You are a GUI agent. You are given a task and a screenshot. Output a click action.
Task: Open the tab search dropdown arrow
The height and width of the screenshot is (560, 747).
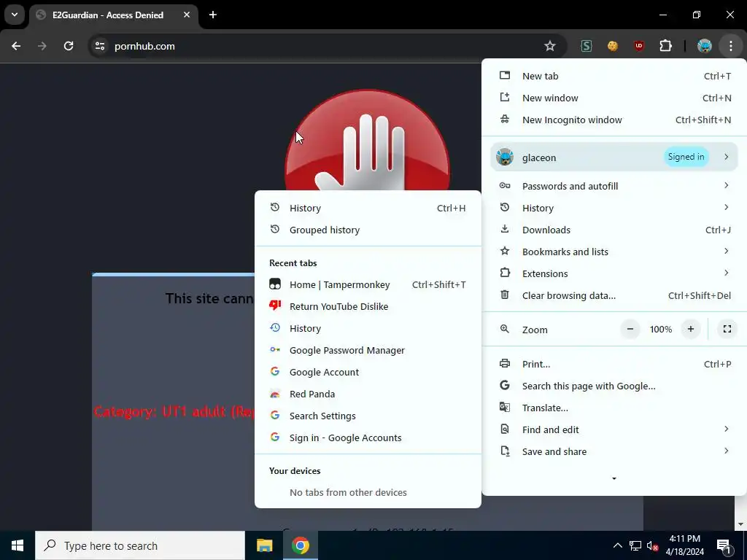click(15, 15)
